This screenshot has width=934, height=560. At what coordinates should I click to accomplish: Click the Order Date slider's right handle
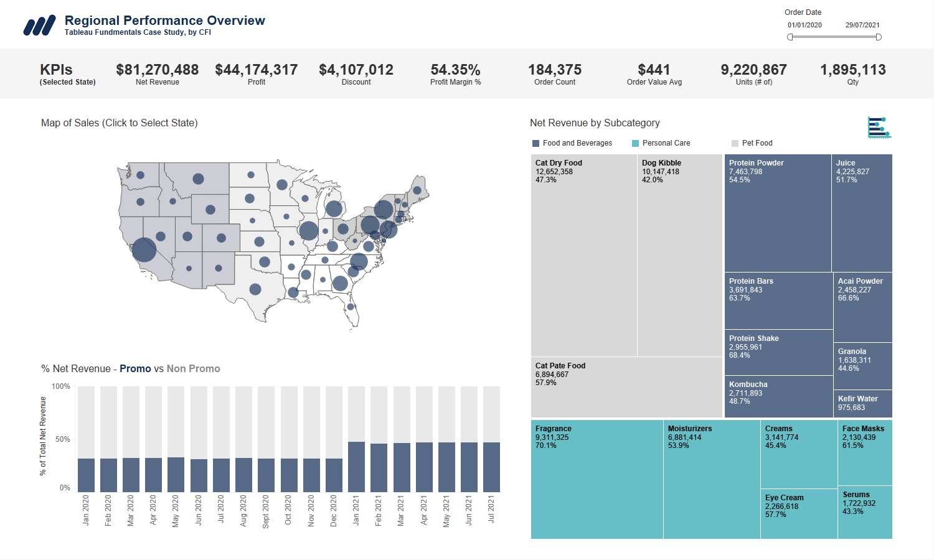[879, 37]
